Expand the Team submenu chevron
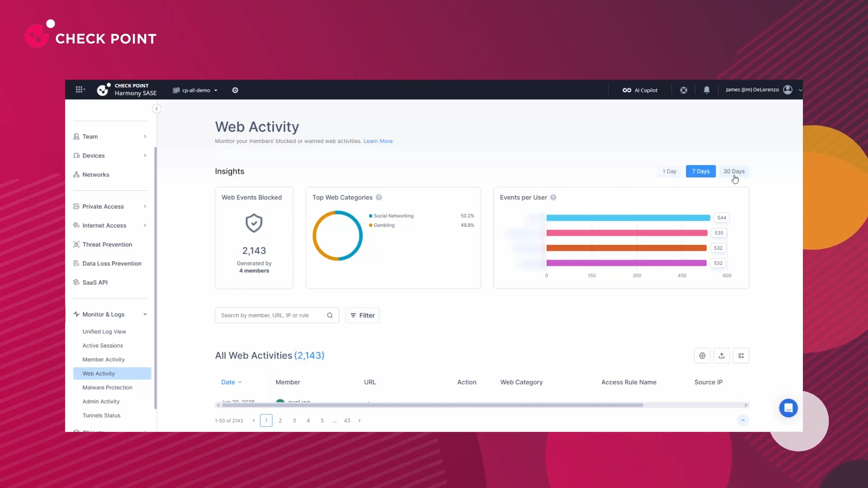 (145, 136)
